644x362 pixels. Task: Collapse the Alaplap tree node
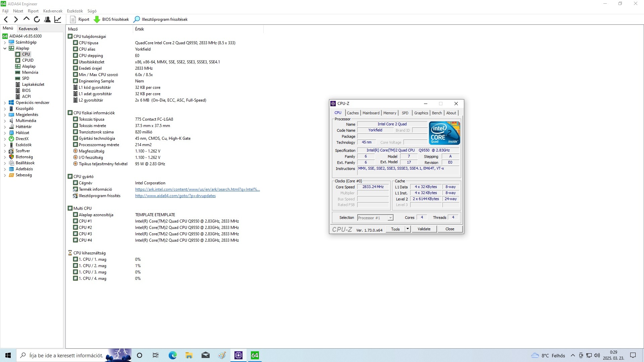coord(5,48)
